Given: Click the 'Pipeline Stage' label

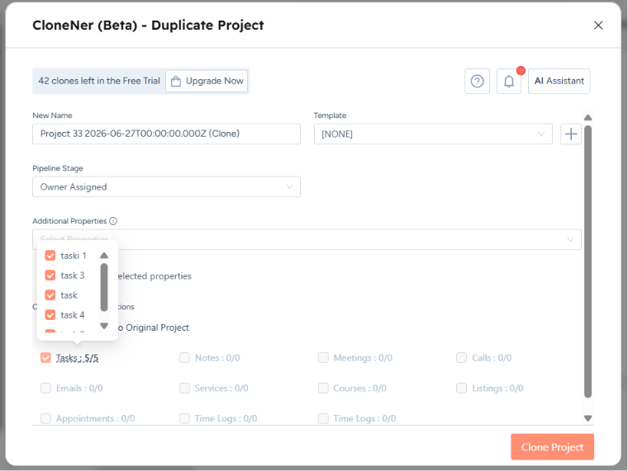Looking at the screenshot, I should click(58, 168).
